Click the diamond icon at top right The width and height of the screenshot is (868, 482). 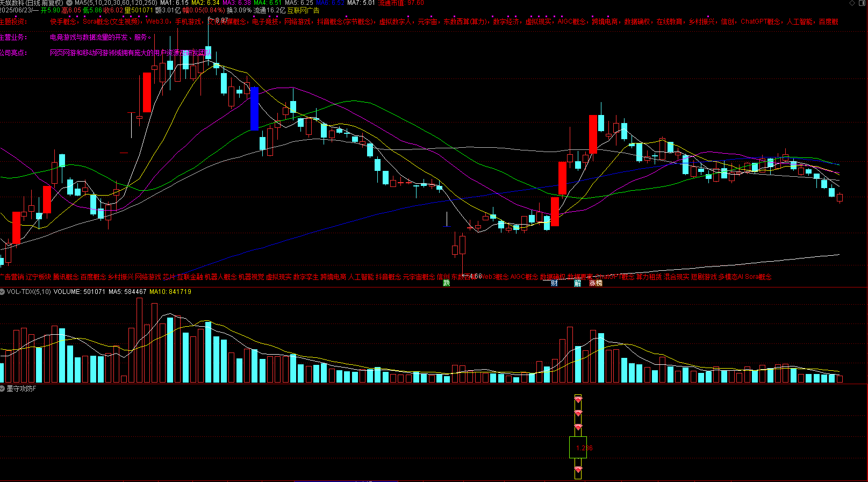tap(852, 3)
